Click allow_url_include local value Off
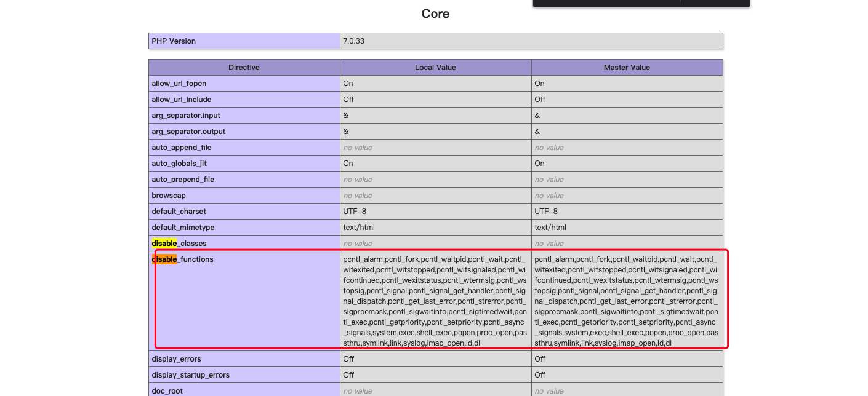This screenshot has width=868, height=396. pos(348,100)
